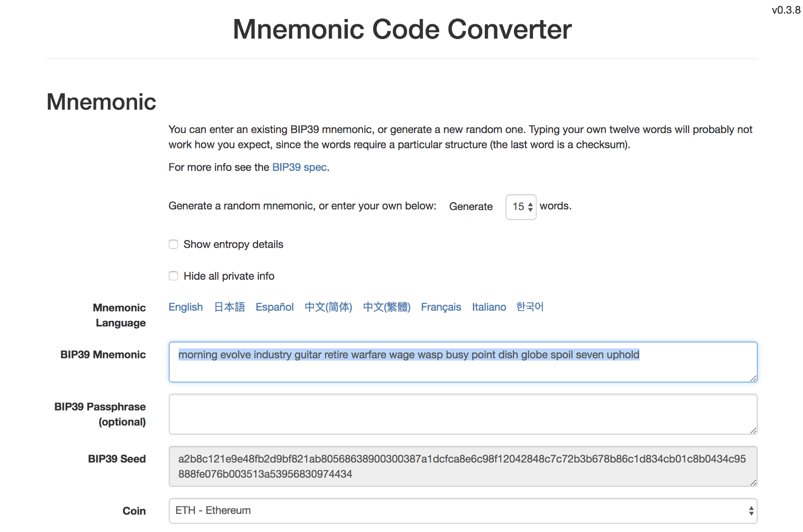Viewport: 803px width, 532px height.
Task: Choose Italiano mnemonic language
Action: 489,307
